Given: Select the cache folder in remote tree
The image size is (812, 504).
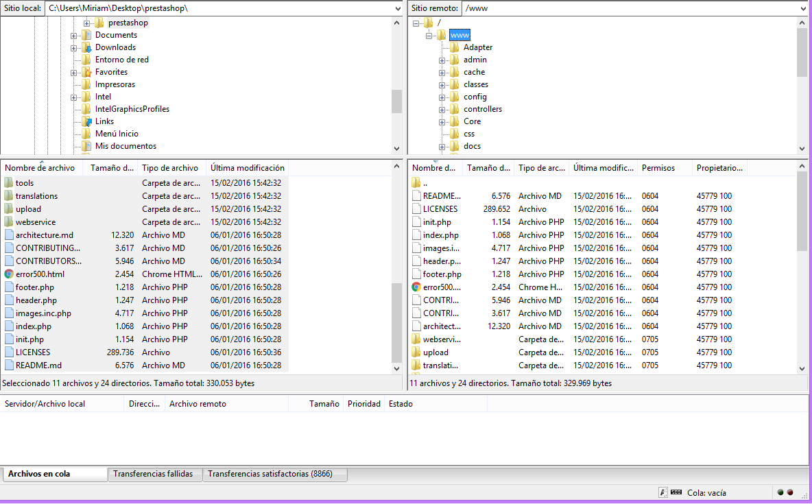Looking at the screenshot, I should click(x=474, y=72).
